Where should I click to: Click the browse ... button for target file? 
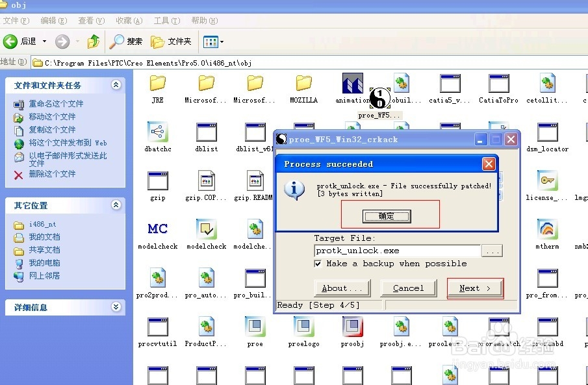tap(492, 251)
